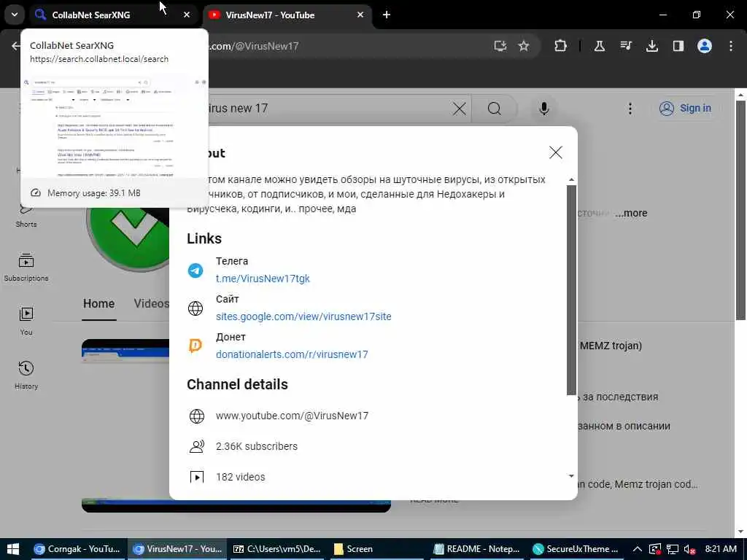This screenshot has height=560, width=747.
Task: Open the Chrome three-dot menu
Action: pos(731,46)
